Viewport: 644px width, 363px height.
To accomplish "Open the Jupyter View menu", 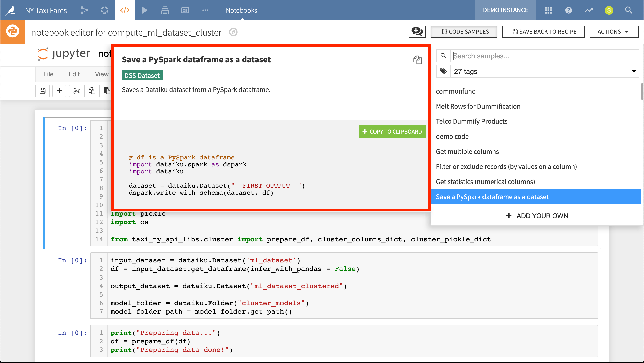I will click(x=102, y=74).
